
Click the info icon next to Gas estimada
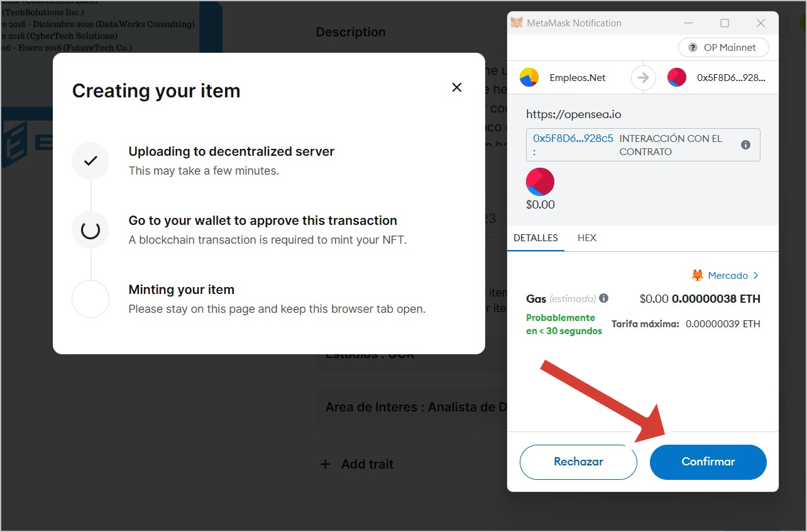(x=603, y=298)
